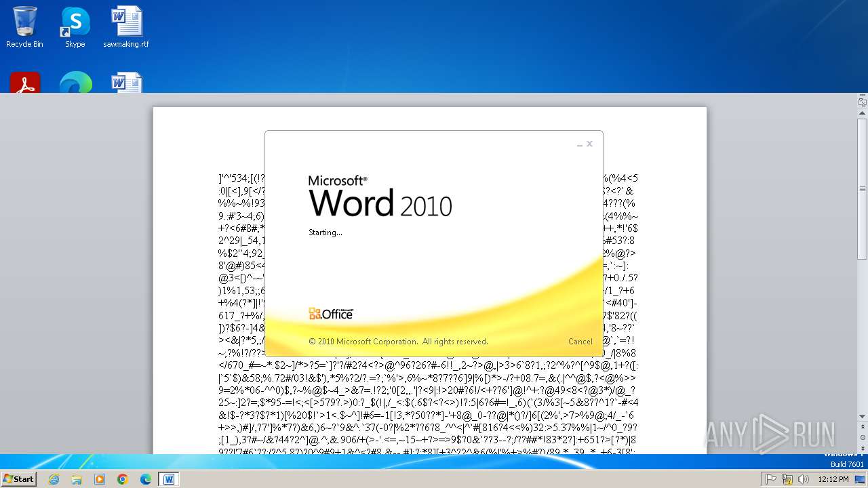Open the sawmaking.rtf desktop file

(126, 27)
